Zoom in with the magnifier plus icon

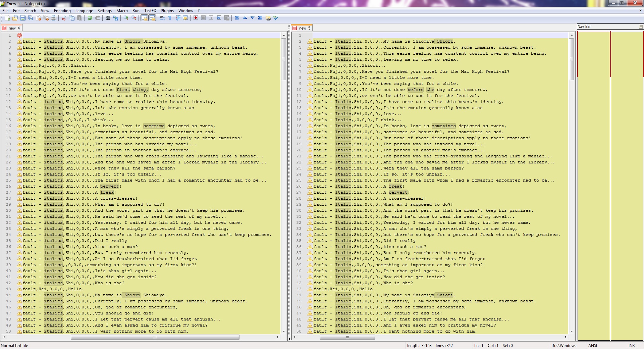point(126,18)
